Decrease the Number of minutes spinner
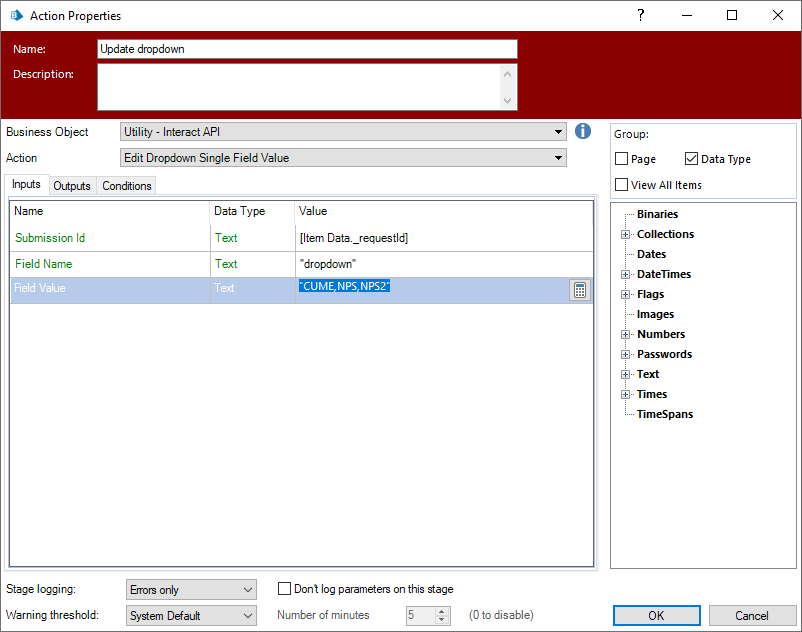The image size is (802, 632). pyautogui.click(x=442, y=620)
